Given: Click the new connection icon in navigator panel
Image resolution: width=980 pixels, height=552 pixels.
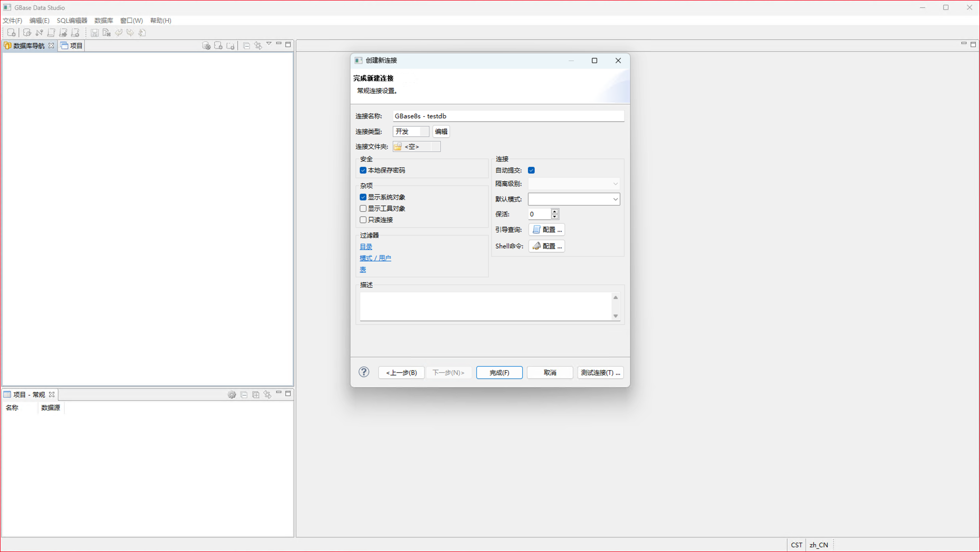Looking at the screenshot, I should [218, 45].
